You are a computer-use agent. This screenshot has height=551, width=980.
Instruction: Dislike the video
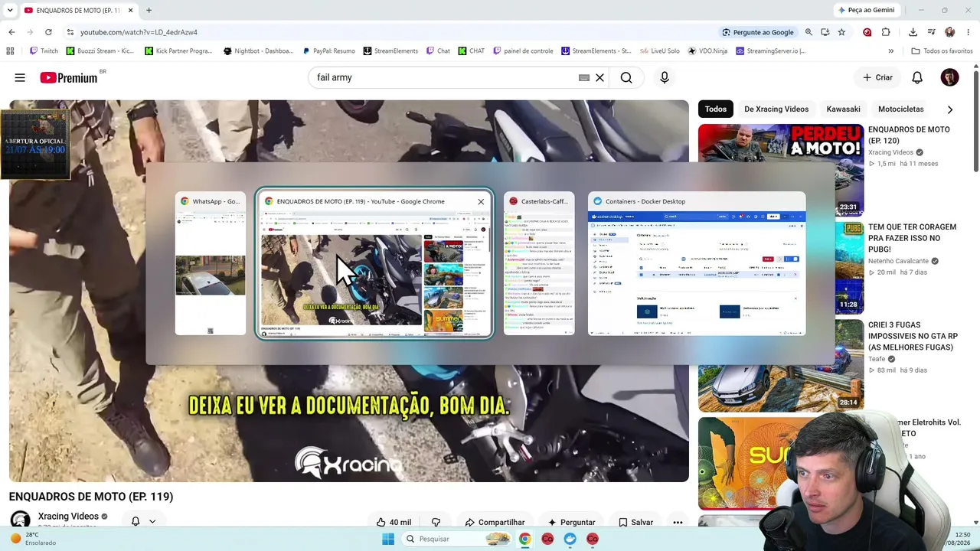tap(436, 522)
